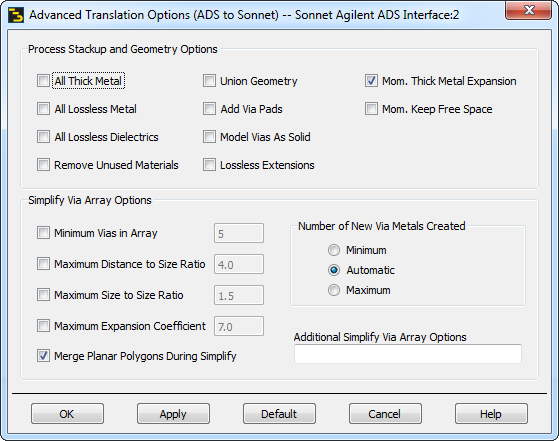Check All Lossless Metal option
Screen dimensions: 559x441
[x=43, y=109]
